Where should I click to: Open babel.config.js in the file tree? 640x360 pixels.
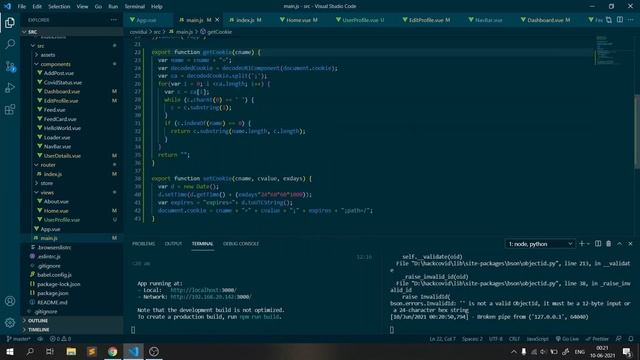pos(54,275)
